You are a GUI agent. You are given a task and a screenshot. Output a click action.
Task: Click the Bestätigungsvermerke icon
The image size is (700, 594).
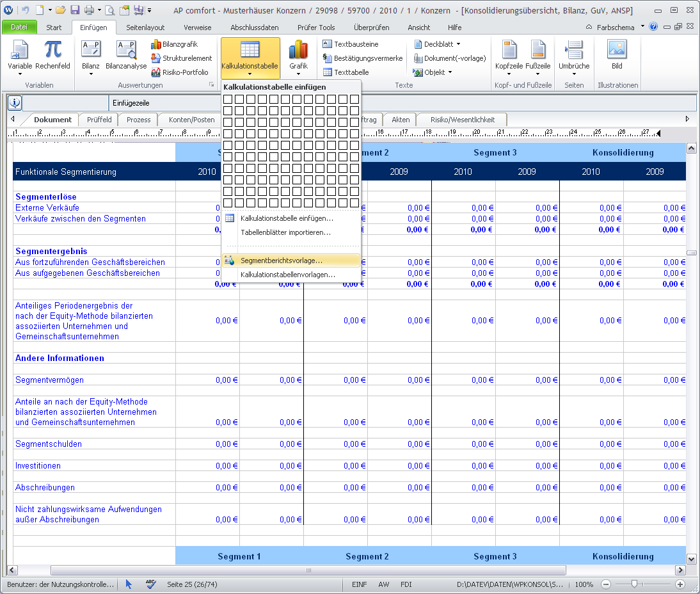328,58
